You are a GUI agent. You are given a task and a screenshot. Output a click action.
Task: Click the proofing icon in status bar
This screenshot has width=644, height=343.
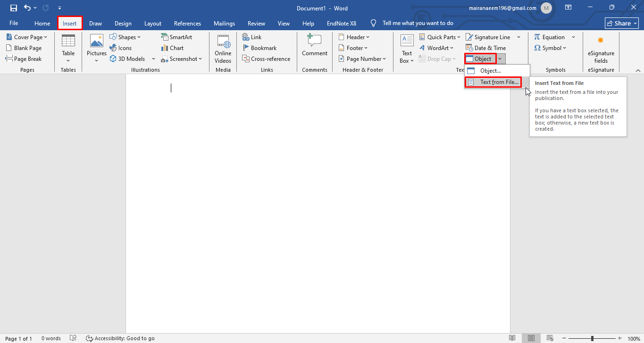click(x=73, y=338)
